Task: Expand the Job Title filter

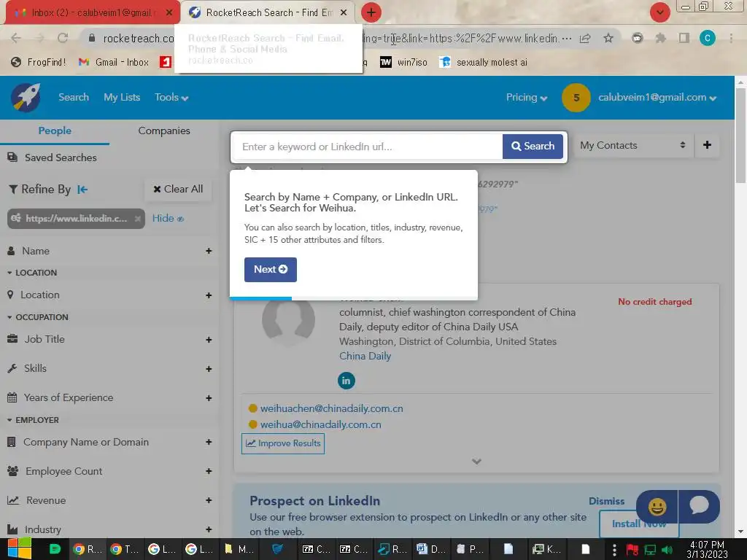Action: pyautogui.click(x=209, y=340)
